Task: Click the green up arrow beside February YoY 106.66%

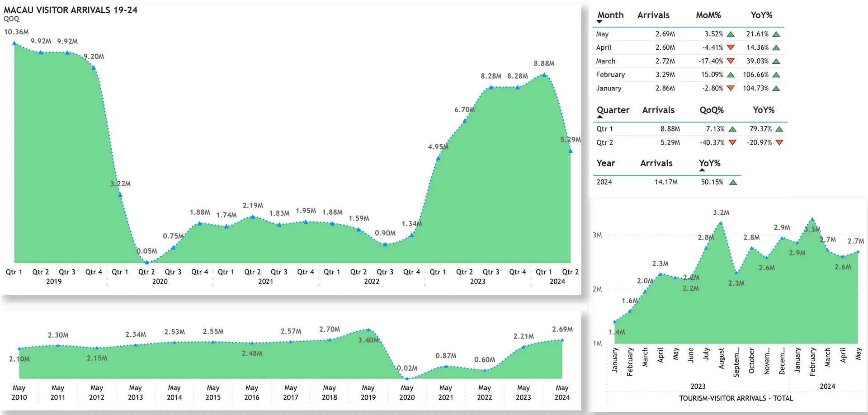Action: click(776, 75)
